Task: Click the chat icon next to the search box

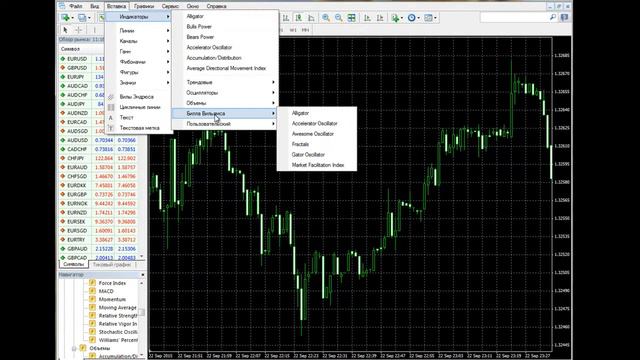Action: [x=564, y=17]
